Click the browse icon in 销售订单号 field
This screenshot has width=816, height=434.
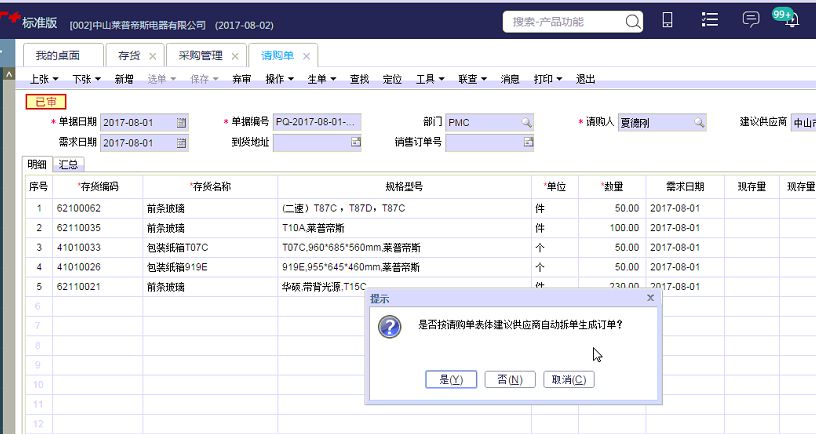click(x=528, y=142)
